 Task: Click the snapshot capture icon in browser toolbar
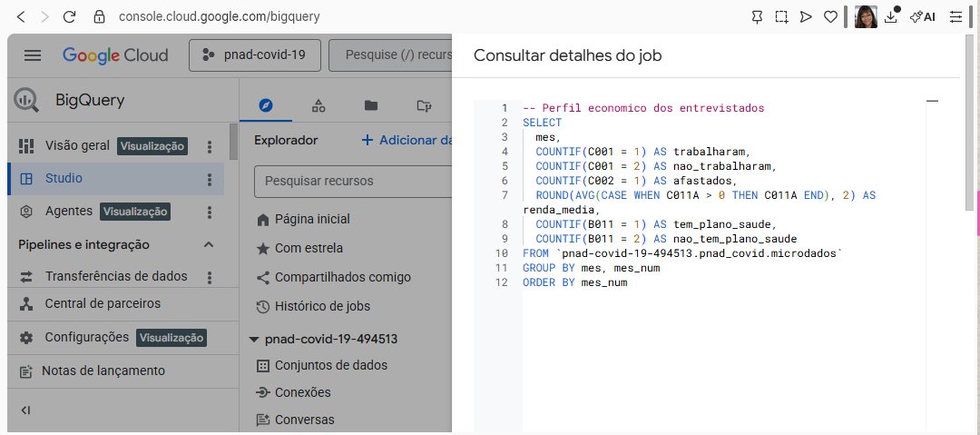click(781, 17)
